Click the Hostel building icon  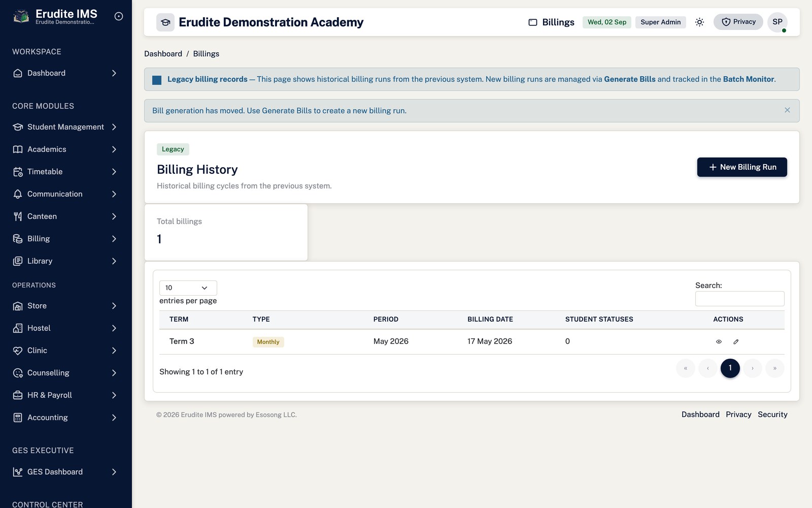(18, 328)
